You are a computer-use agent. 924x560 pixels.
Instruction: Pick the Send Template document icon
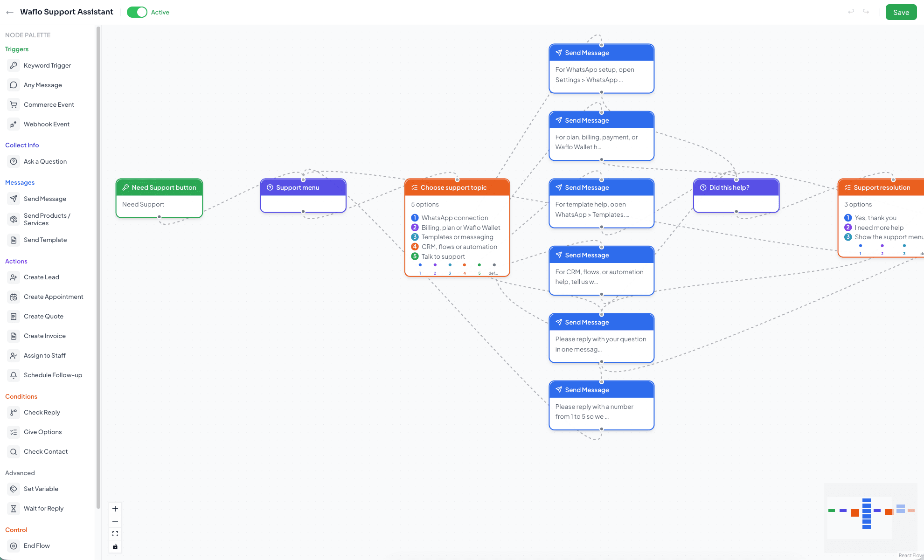tap(14, 240)
